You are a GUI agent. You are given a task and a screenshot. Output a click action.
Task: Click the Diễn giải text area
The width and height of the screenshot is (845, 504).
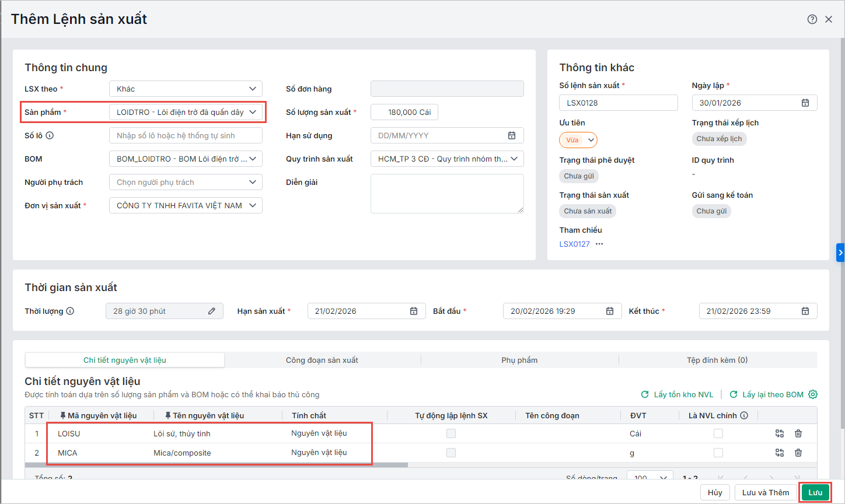[446, 194]
